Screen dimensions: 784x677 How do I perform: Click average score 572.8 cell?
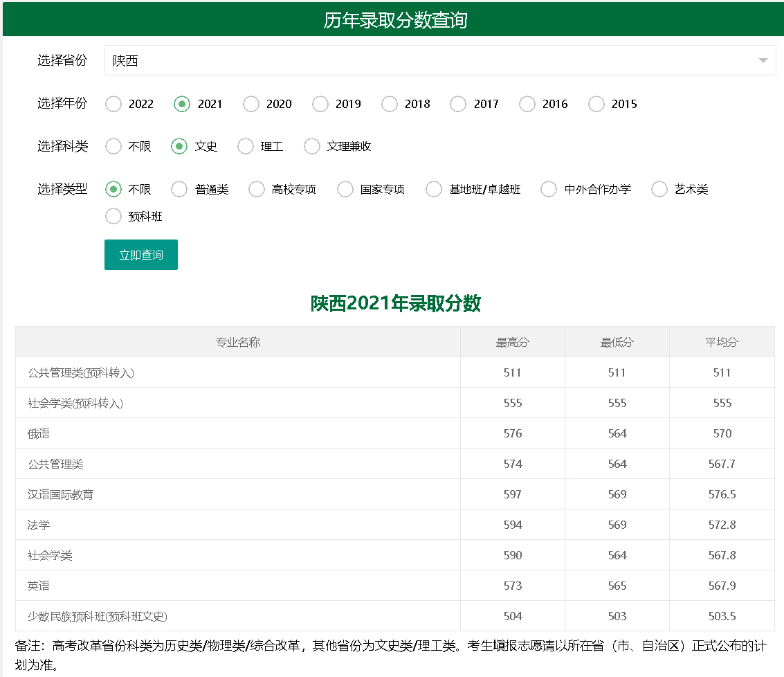722,525
